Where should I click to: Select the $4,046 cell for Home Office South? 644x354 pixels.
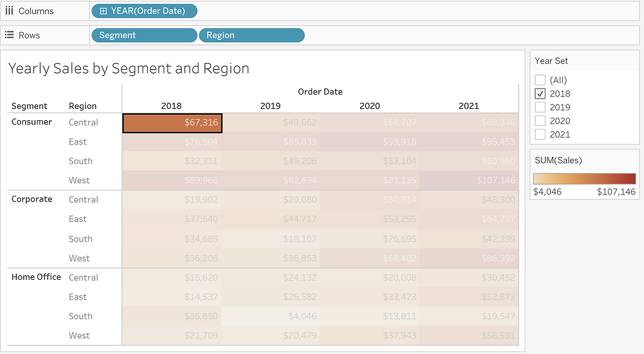point(271,316)
